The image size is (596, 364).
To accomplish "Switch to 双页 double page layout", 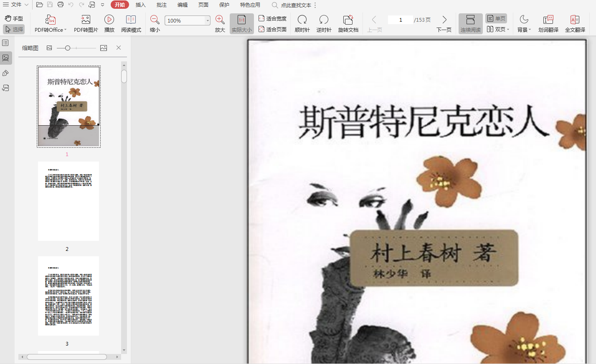I will coord(496,29).
